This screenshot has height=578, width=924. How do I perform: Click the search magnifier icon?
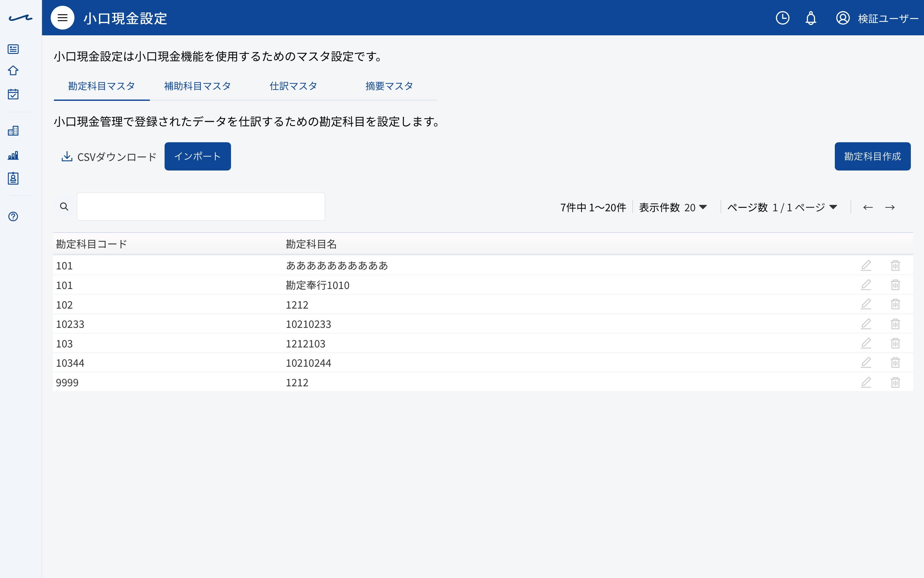(64, 207)
